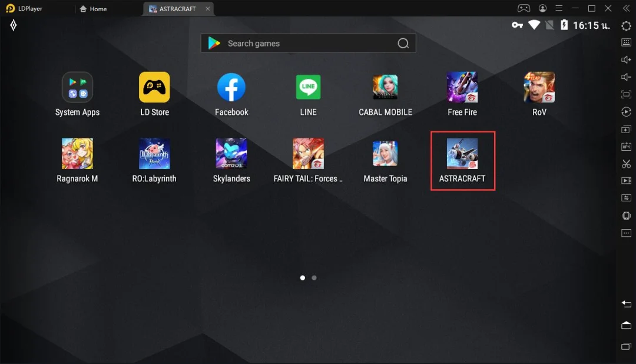The image size is (636, 364).
Task: Open the operation recorder icon
Action: pos(626,111)
